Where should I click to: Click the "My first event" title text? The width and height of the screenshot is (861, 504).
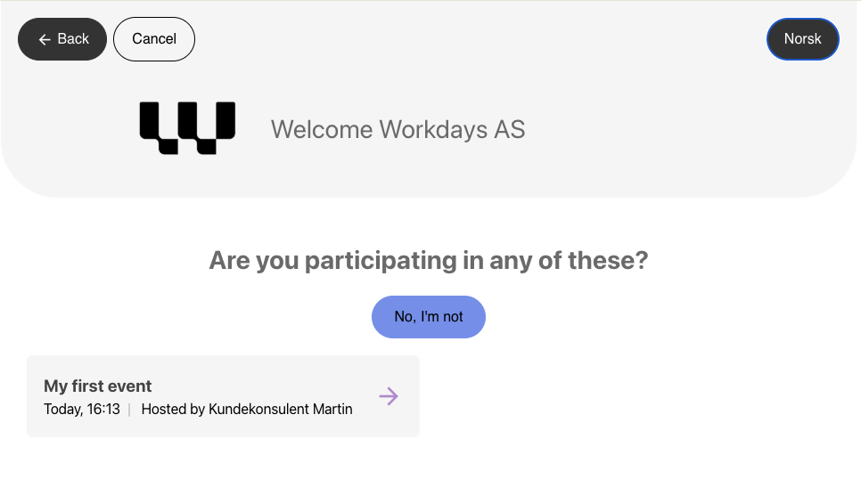(x=98, y=386)
